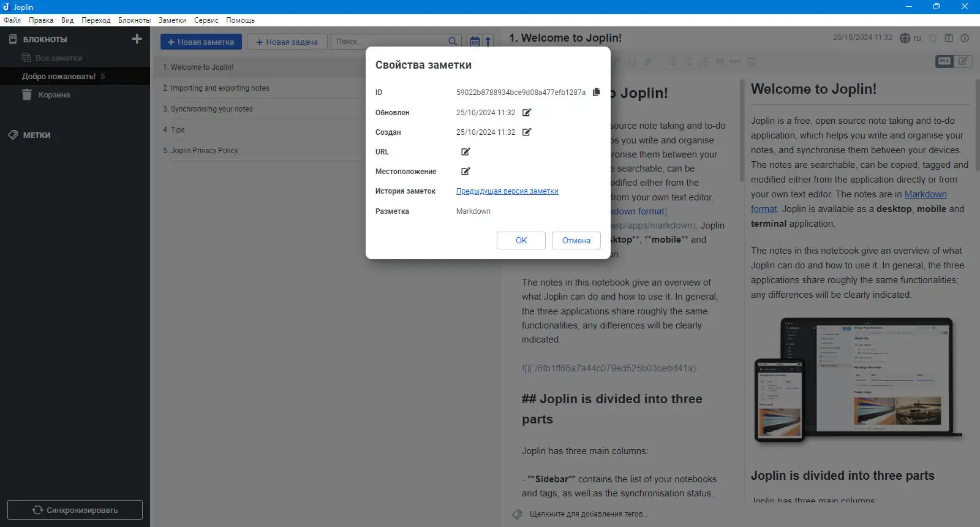Open note properties info icon

(965, 38)
